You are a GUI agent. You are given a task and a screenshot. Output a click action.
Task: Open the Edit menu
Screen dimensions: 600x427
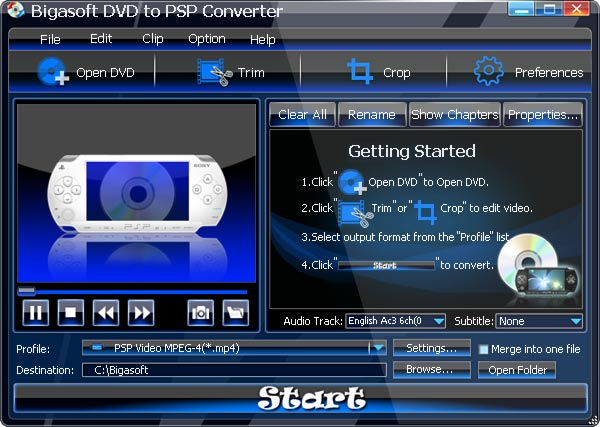coord(101,39)
